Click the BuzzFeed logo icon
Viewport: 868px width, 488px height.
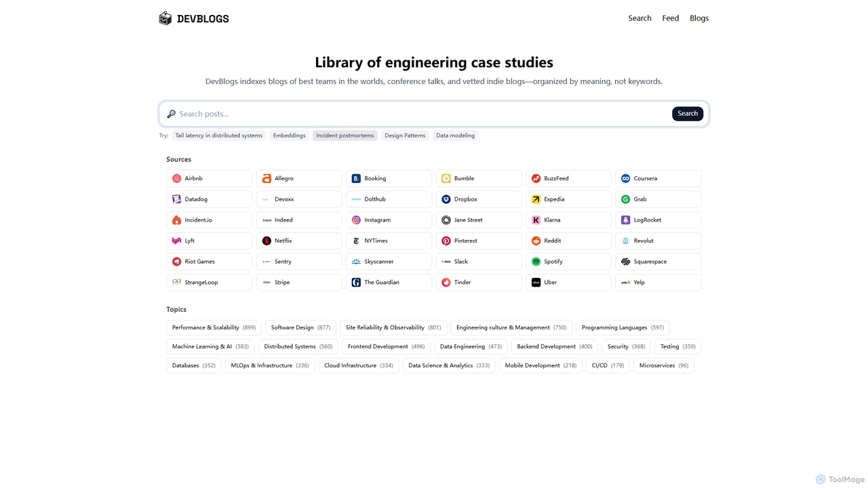(536, 178)
